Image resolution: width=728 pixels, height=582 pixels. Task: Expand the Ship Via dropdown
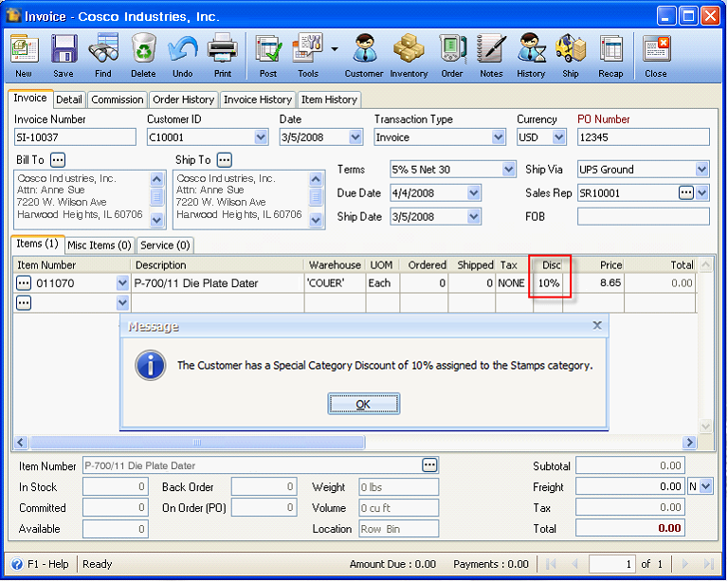click(x=702, y=170)
